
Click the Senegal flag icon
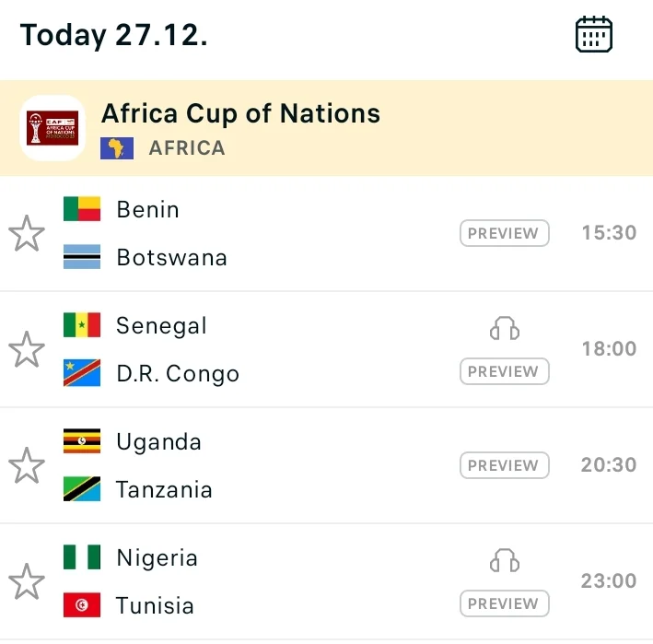(82, 325)
